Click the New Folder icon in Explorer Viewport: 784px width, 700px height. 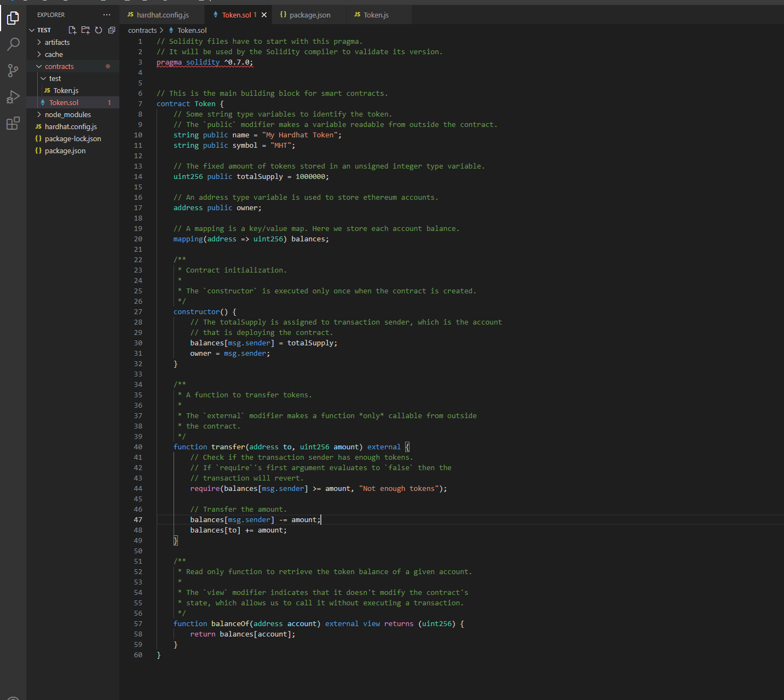pyautogui.click(x=85, y=30)
